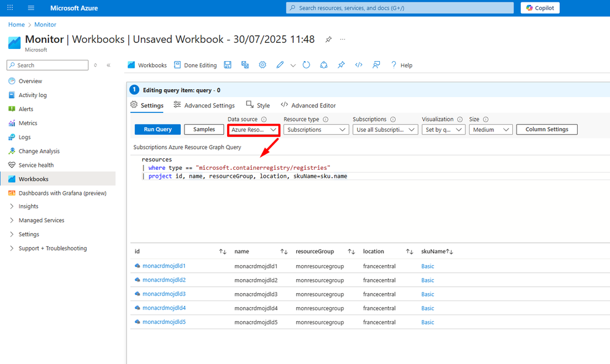Click the share/recycle toolbar icon
This screenshot has height=364, width=610.
coord(324,65)
